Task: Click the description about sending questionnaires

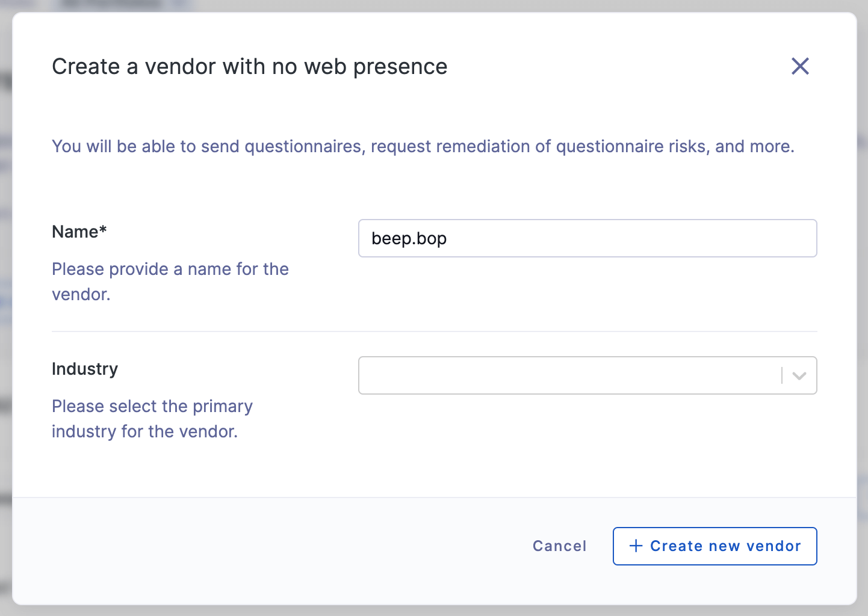Action: (x=423, y=146)
